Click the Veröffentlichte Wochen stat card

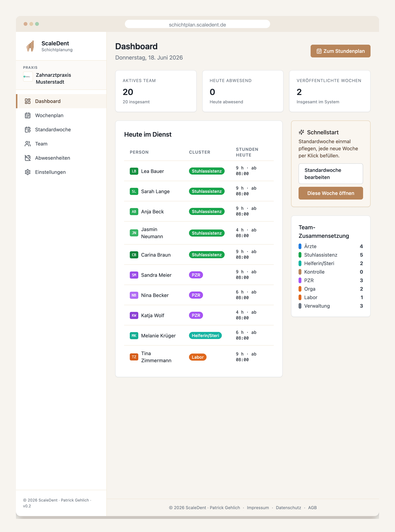(x=330, y=91)
